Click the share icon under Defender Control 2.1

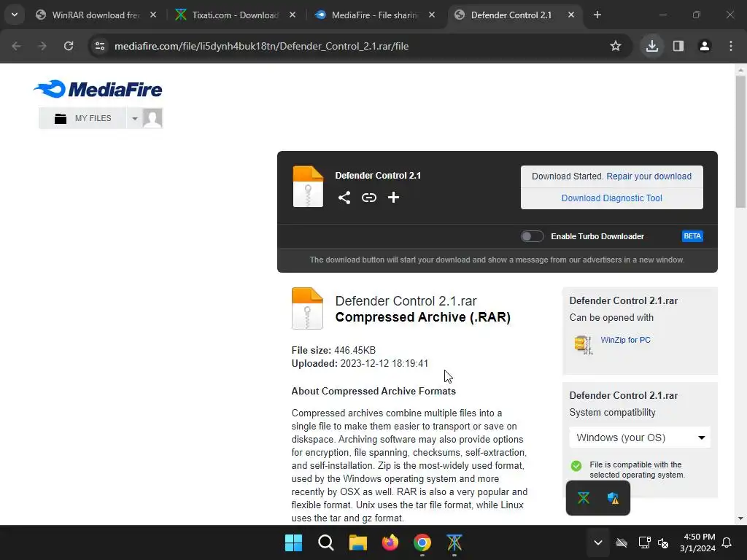click(344, 197)
